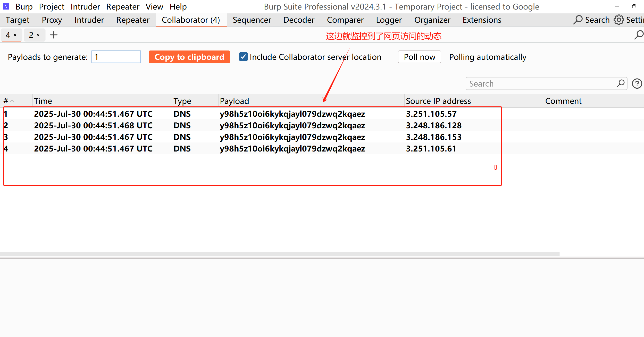Untick Include Collaborator server location checkbox
Screen dimensions: 644x337
click(243, 57)
